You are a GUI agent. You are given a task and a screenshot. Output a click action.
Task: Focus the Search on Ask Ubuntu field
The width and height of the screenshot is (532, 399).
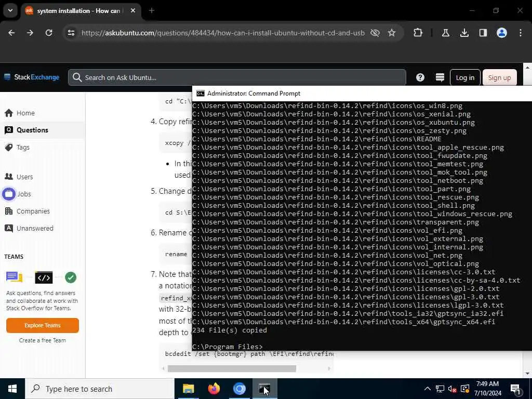pyautogui.click(x=237, y=77)
